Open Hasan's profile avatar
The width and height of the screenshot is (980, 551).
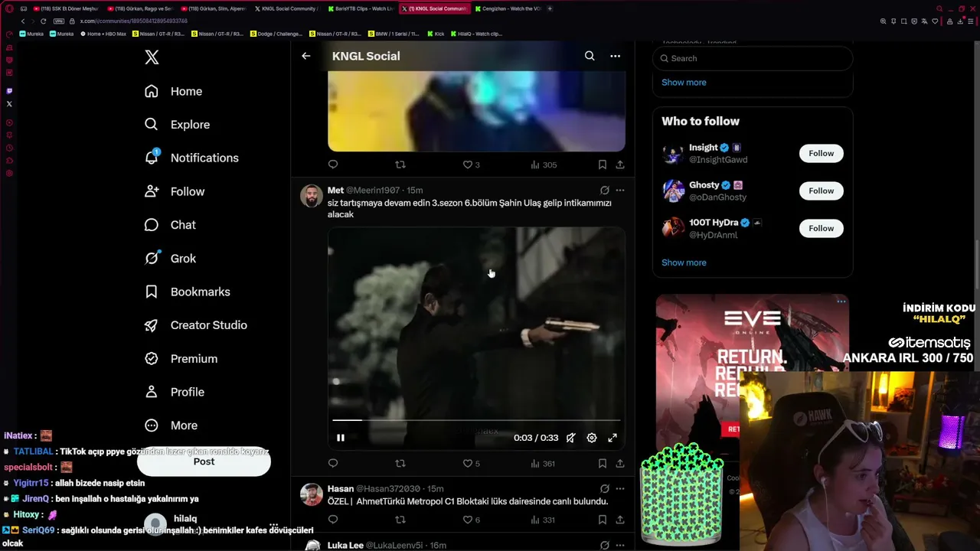pos(312,494)
